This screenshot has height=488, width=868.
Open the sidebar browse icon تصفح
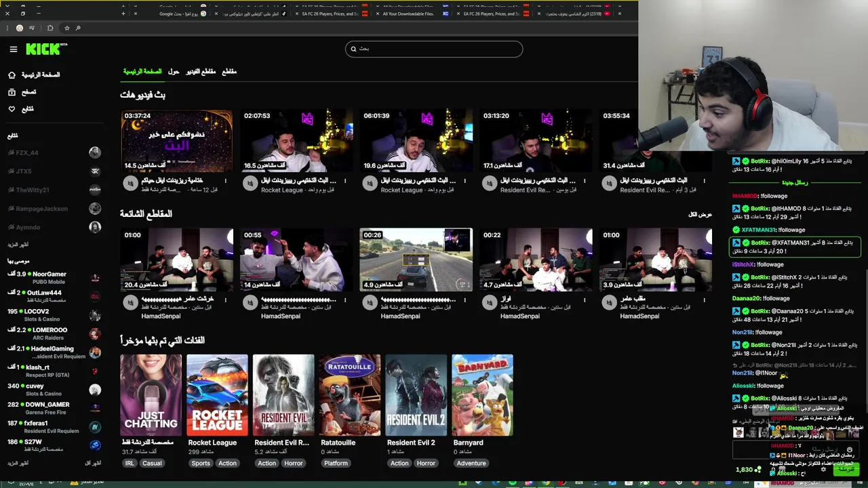(x=12, y=91)
